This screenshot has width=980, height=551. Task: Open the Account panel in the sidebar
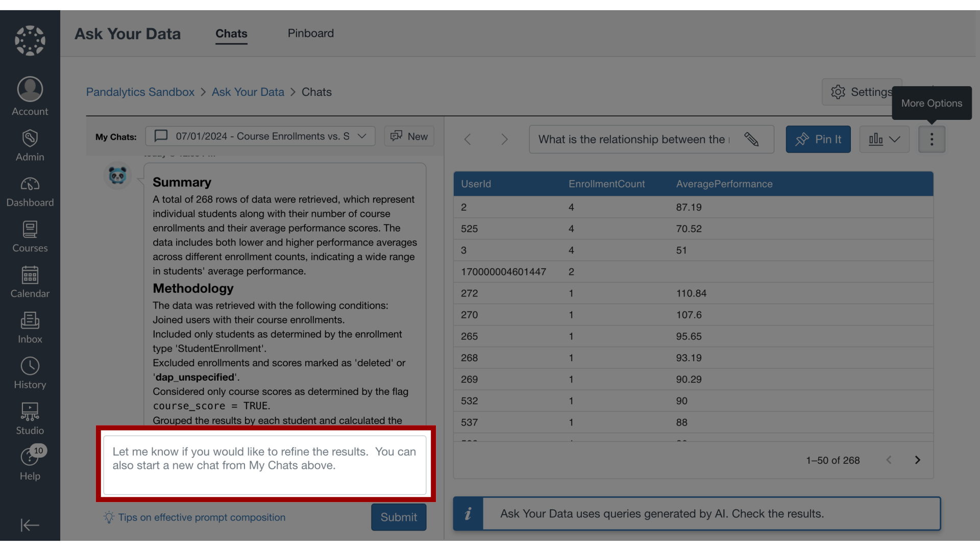click(29, 94)
